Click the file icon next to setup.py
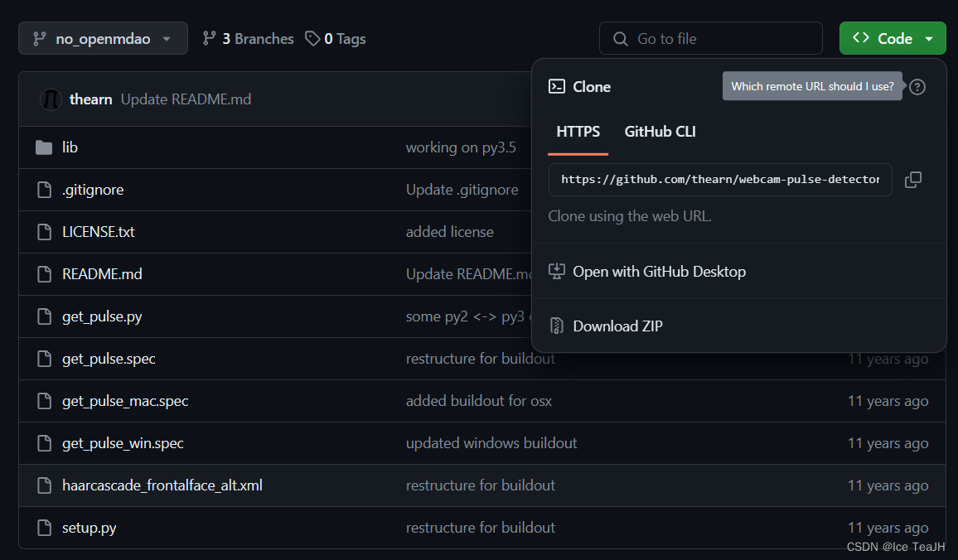The width and height of the screenshot is (958, 560). (x=44, y=527)
